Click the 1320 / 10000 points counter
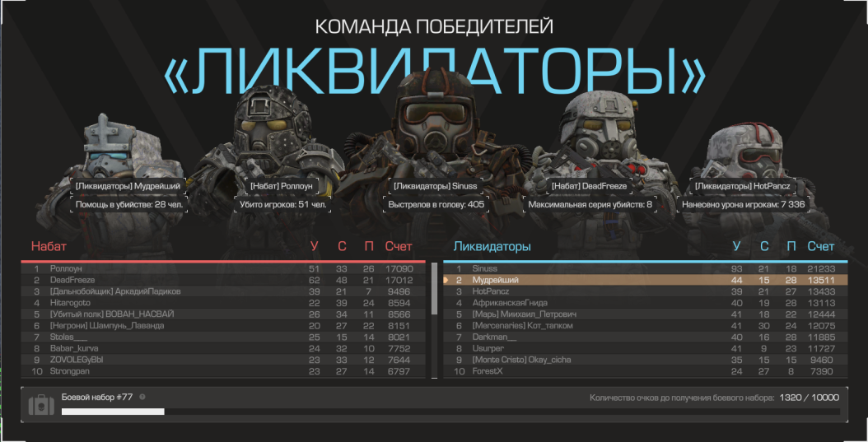Screen dimensions: 868x442 coord(810,398)
